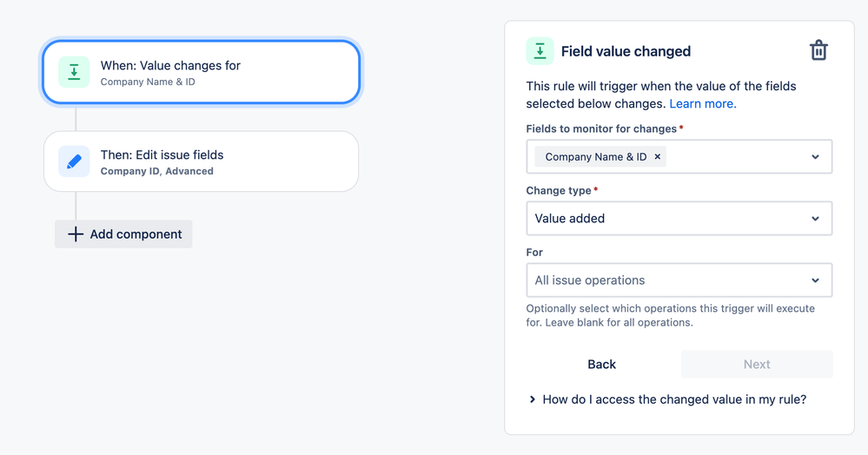Screen dimensions: 868x455
Task: Open the Change type Value added dropdown
Action: [x=679, y=219]
